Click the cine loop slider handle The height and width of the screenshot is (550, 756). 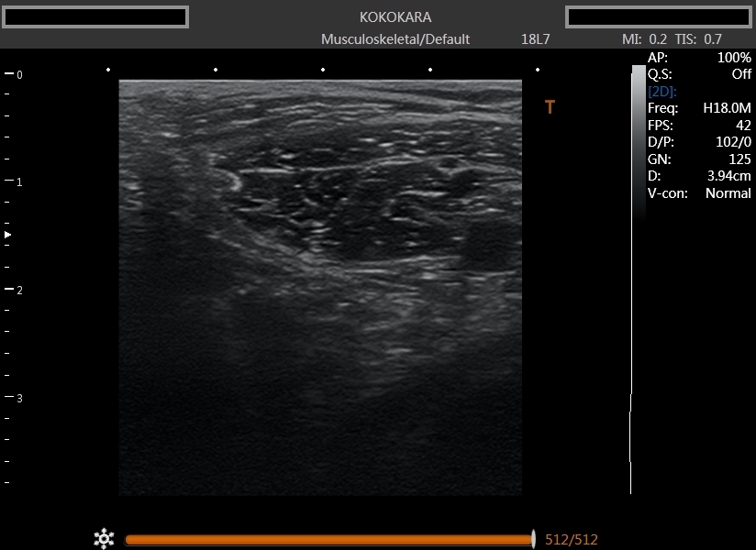[533, 539]
